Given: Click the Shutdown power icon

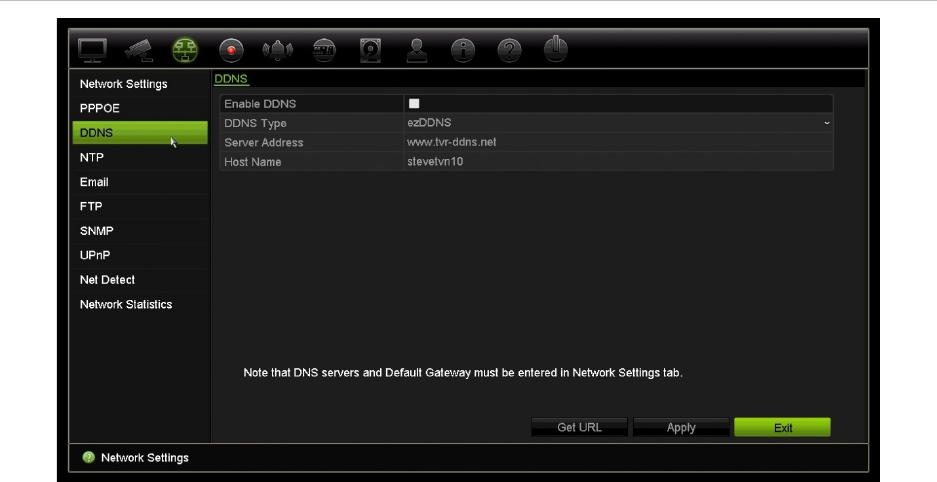Looking at the screenshot, I should tap(556, 49).
